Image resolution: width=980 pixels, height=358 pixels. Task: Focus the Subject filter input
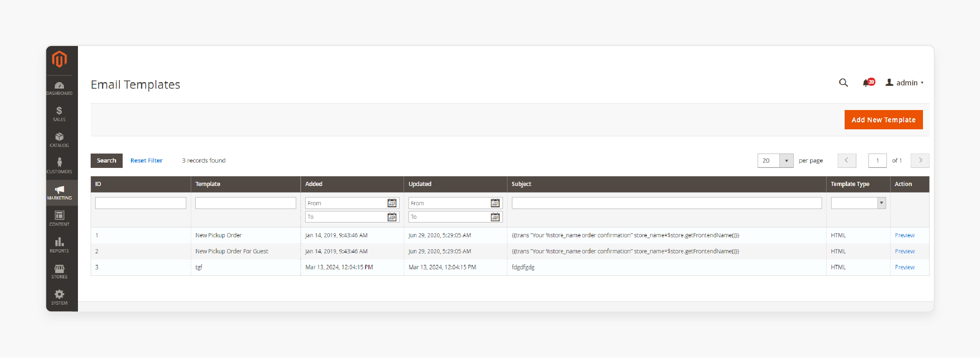(667, 203)
